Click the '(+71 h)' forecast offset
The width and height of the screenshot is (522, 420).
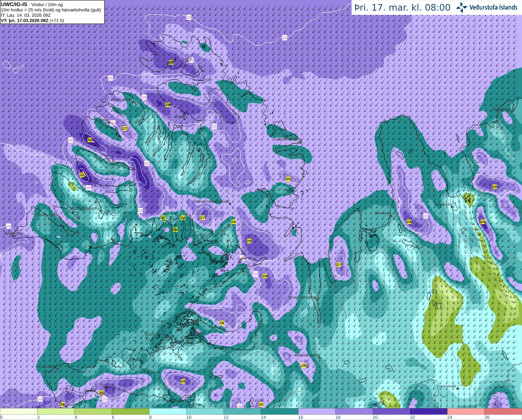click(x=57, y=20)
